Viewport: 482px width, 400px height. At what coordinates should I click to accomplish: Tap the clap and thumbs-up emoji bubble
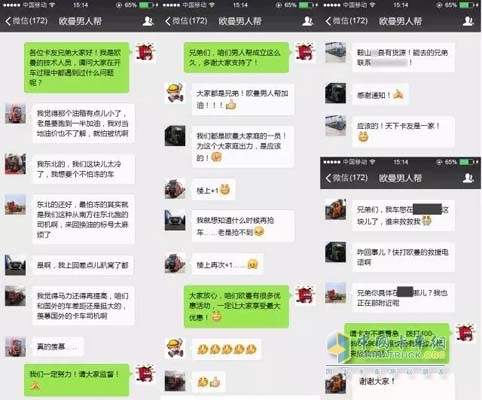[x=209, y=382]
